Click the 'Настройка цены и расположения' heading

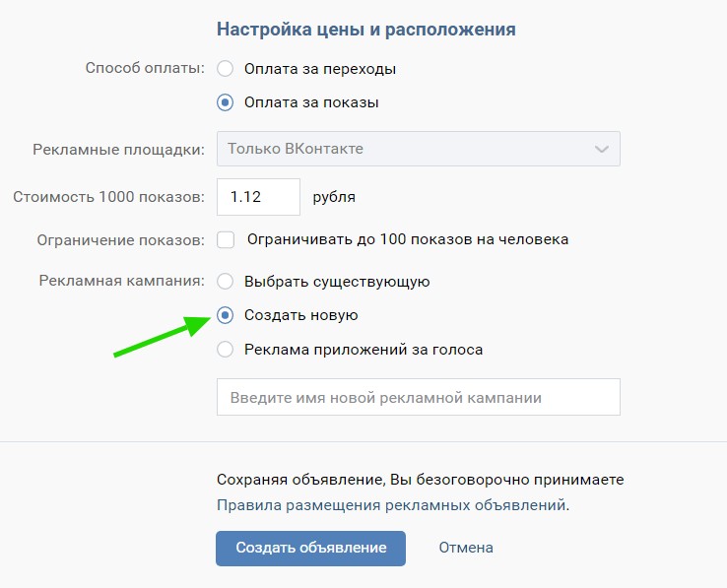click(x=366, y=30)
